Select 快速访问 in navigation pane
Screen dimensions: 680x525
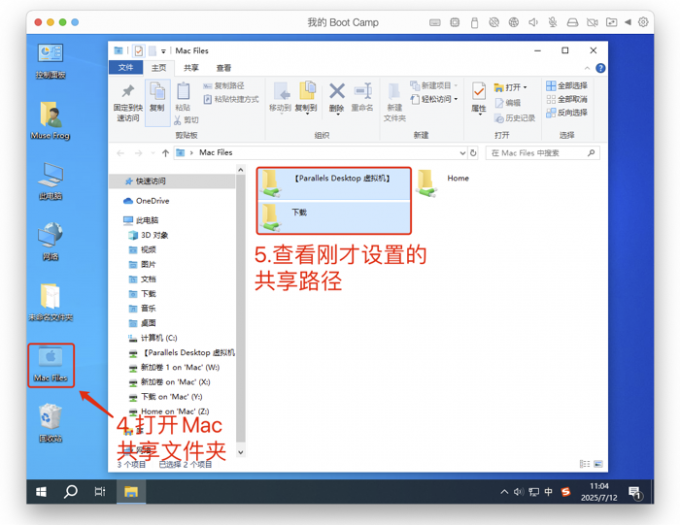coord(173,181)
